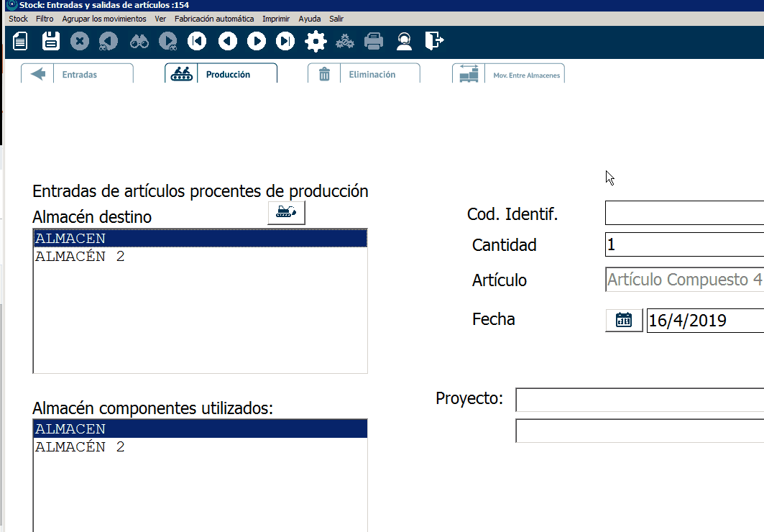764x532 pixels.
Task: Open the Filtro menu
Action: (x=45, y=19)
